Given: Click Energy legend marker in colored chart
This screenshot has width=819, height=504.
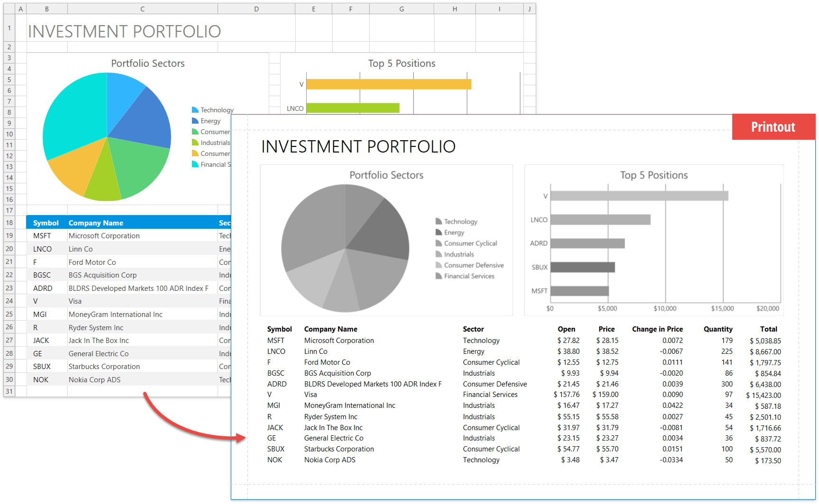Looking at the screenshot, I should [195, 121].
